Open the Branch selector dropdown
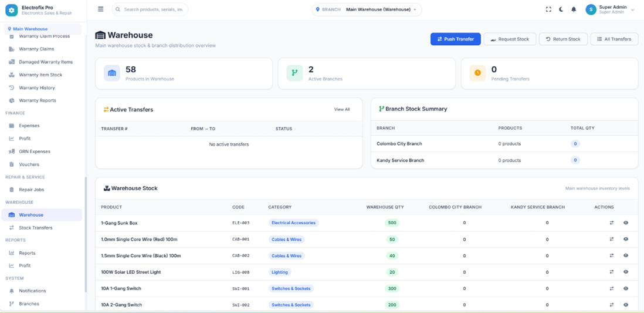Screen dimensions: 644x313 point(367,9)
